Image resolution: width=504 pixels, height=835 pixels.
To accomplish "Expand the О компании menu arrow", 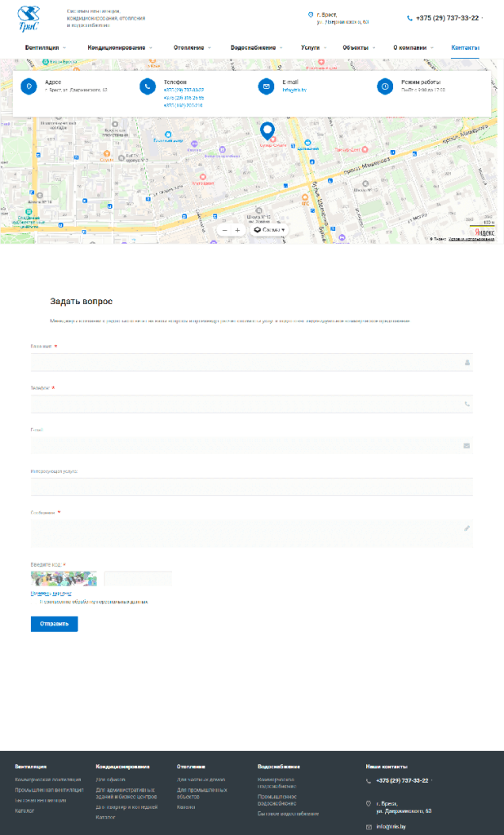I will tap(431, 48).
